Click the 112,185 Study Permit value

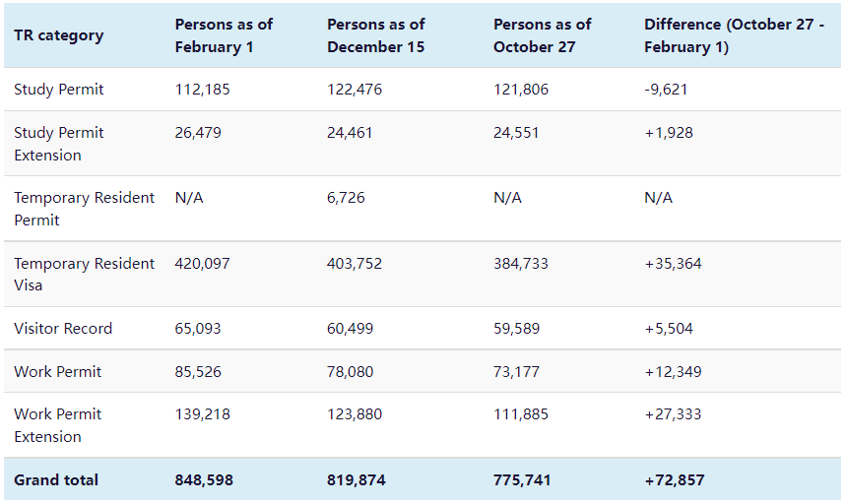[x=203, y=90]
